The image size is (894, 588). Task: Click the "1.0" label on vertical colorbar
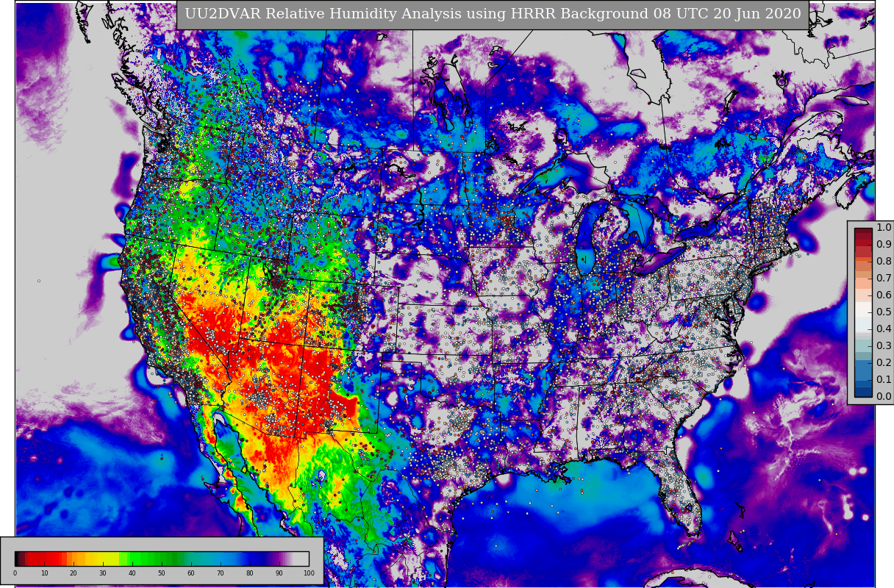(884, 228)
